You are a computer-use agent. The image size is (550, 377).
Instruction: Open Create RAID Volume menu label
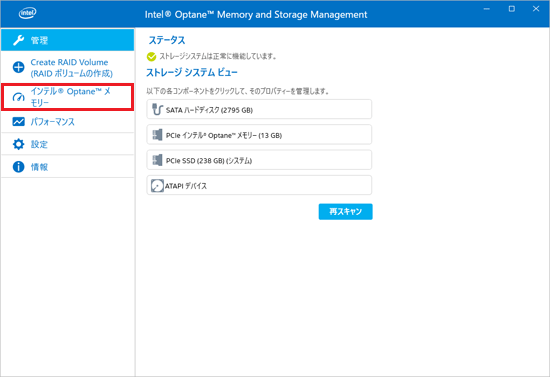[x=72, y=68]
